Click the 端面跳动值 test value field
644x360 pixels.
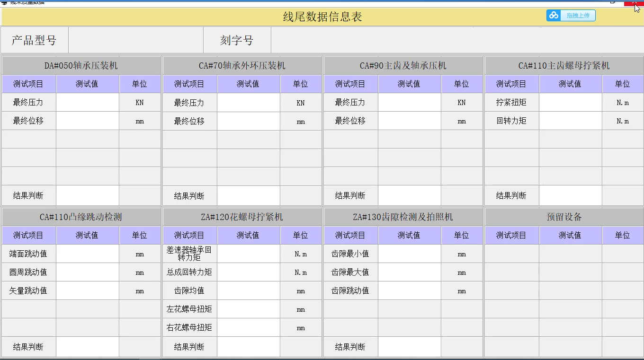88,254
